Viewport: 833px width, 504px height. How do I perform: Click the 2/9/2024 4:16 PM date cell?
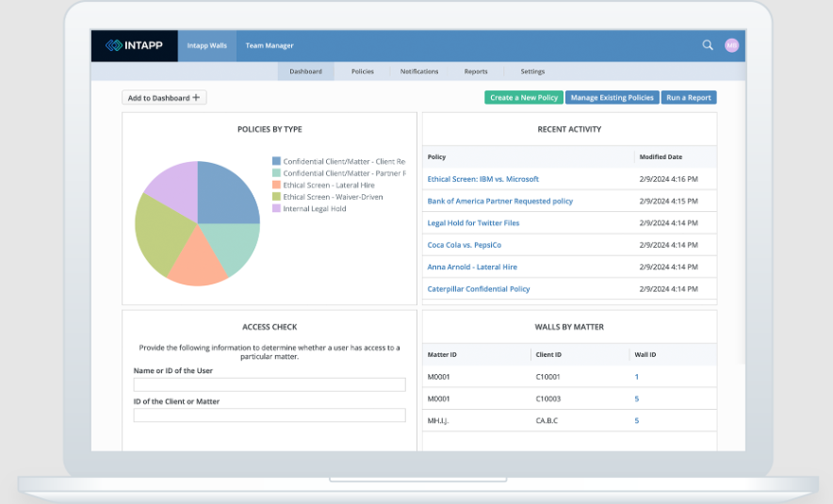[x=668, y=179]
